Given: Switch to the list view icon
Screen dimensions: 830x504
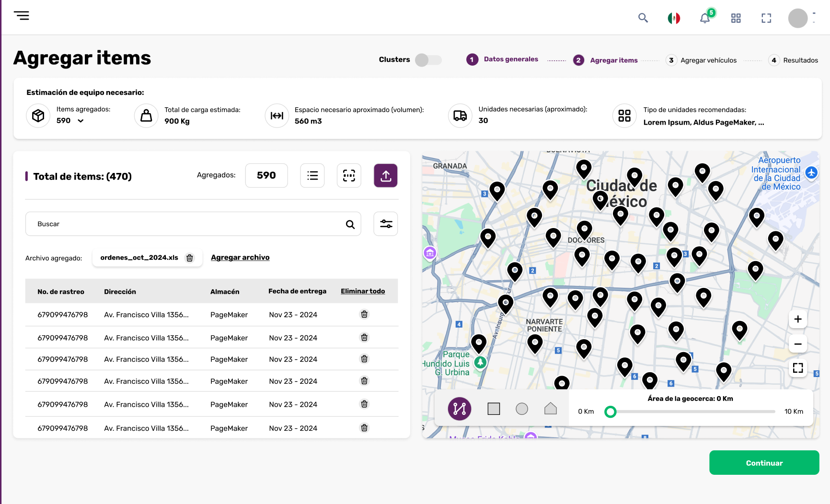Looking at the screenshot, I should click(312, 176).
